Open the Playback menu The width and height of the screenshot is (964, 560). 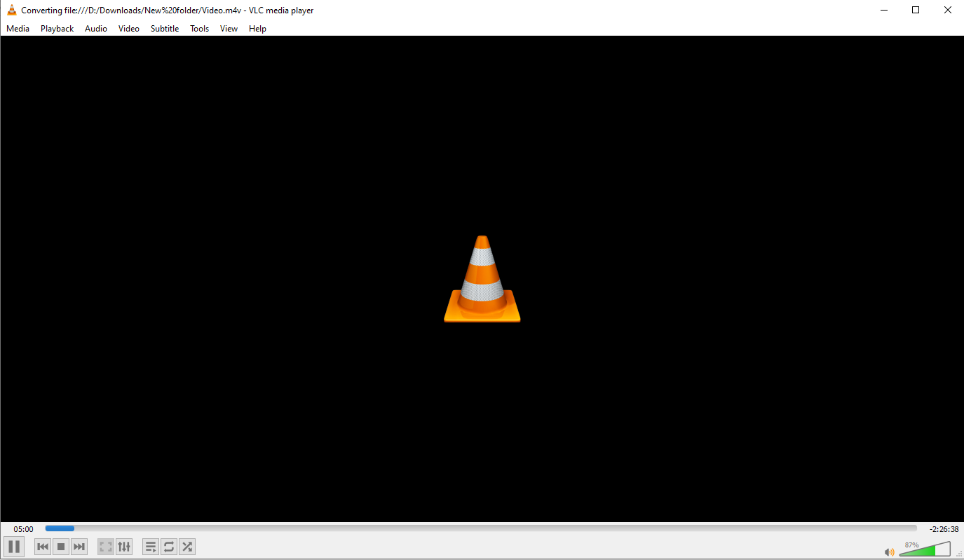57,29
